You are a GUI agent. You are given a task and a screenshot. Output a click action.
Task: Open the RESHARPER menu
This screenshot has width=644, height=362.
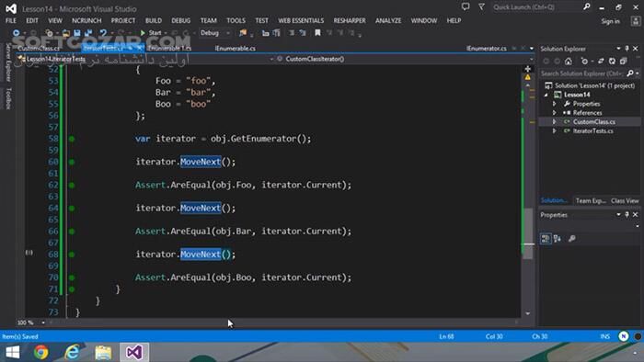click(x=350, y=20)
